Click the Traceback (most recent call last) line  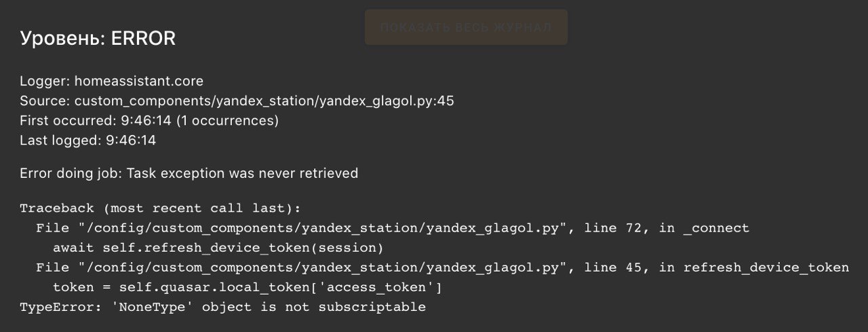coord(160,208)
